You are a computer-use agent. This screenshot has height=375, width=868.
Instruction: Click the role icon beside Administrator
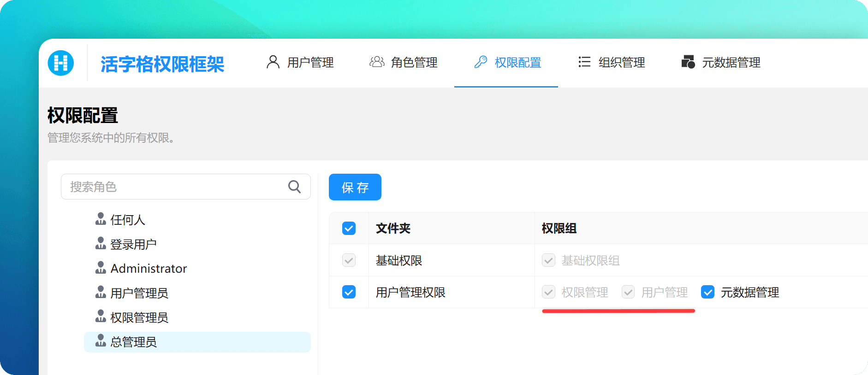coord(101,268)
